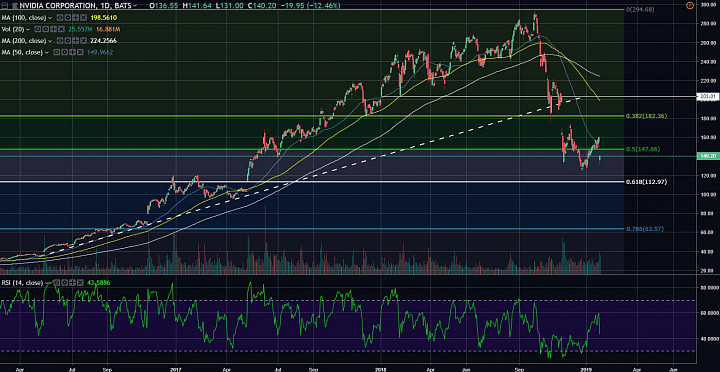Screen dimensions: 720x372
Task: Click the high price value H141.64
Action: coord(197,6)
